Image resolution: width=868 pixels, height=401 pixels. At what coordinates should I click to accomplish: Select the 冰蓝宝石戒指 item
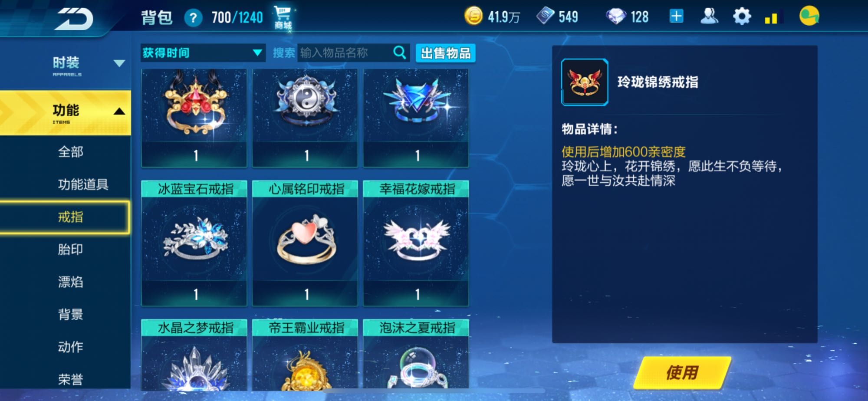(194, 243)
